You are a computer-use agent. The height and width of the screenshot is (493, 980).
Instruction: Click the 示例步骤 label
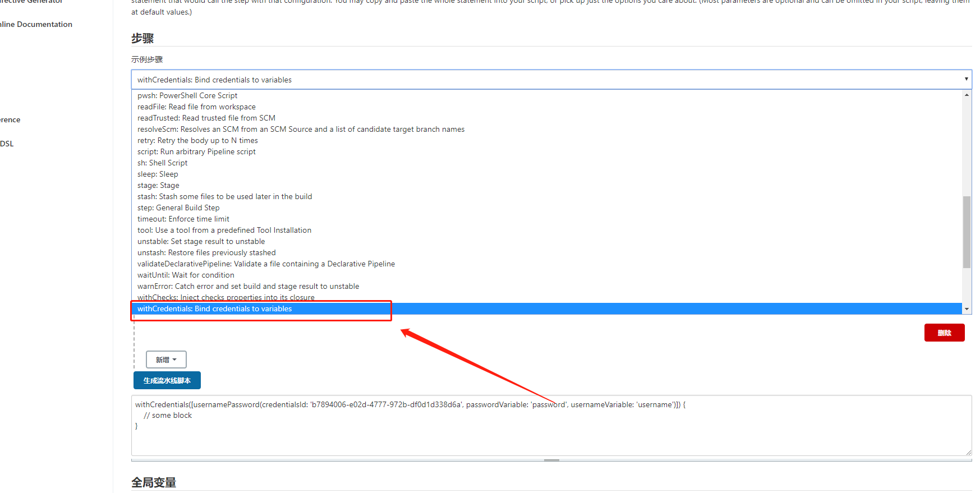coord(147,59)
